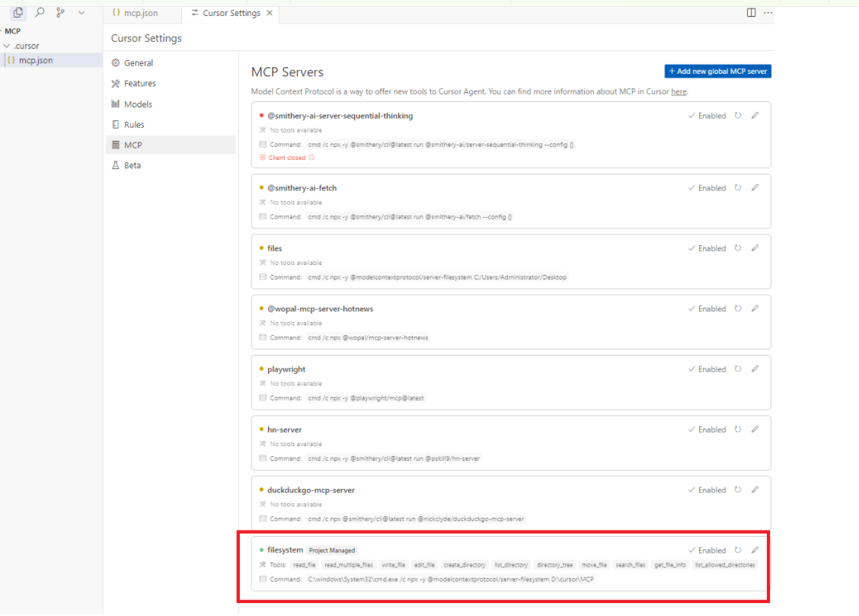Toggle Enabled for wopal hotnews server
859x616 pixels.
(707, 309)
